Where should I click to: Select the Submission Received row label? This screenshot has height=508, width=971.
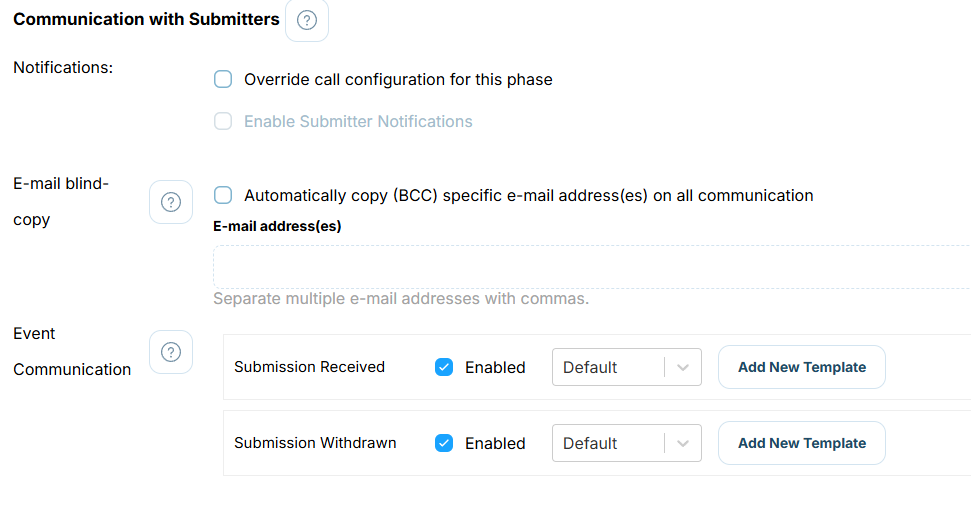310,367
